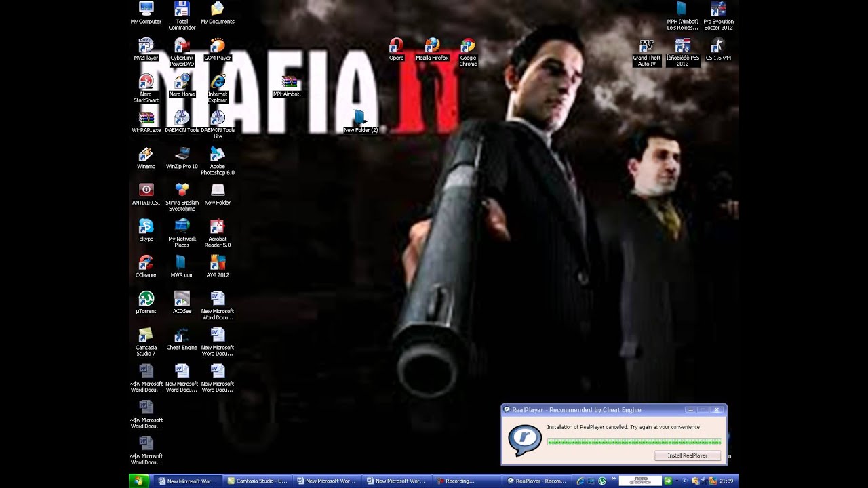Open MWR.com desktop icon

click(182, 266)
